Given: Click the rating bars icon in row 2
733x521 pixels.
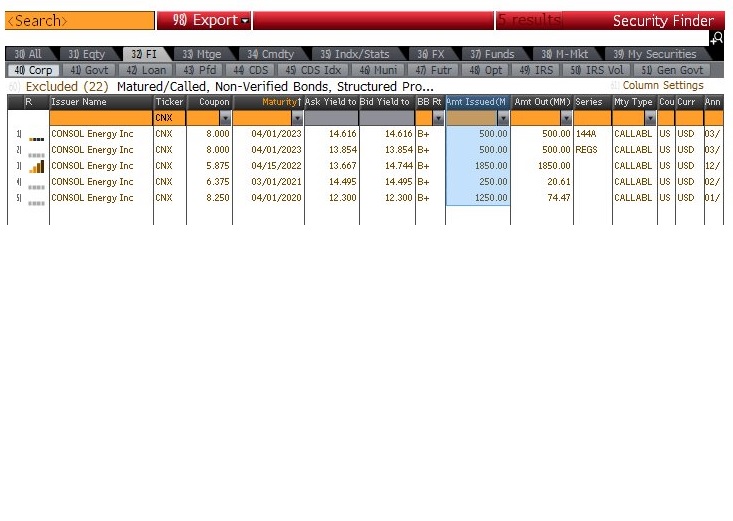Looking at the screenshot, I should (x=36, y=152).
